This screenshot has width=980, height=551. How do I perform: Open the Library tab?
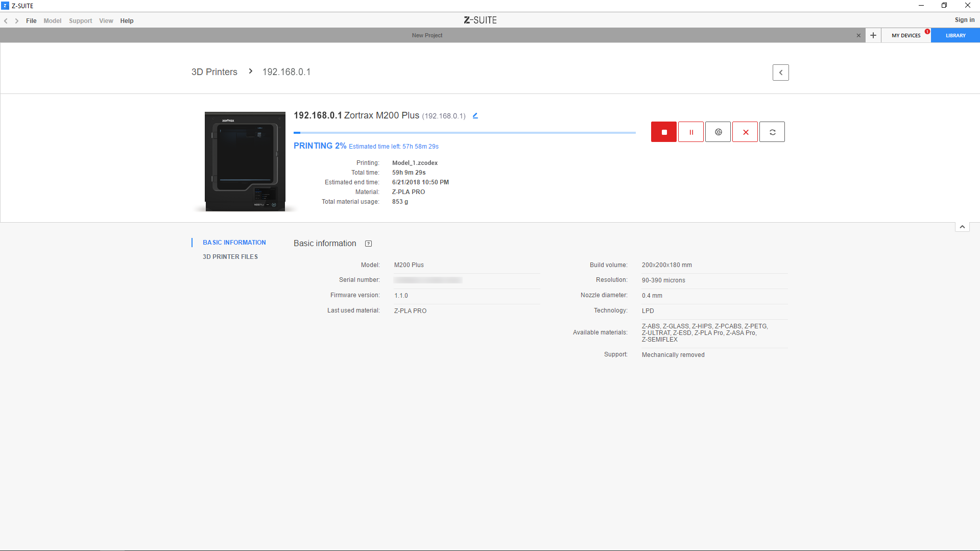pyautogui.click(x=955, y=35)
